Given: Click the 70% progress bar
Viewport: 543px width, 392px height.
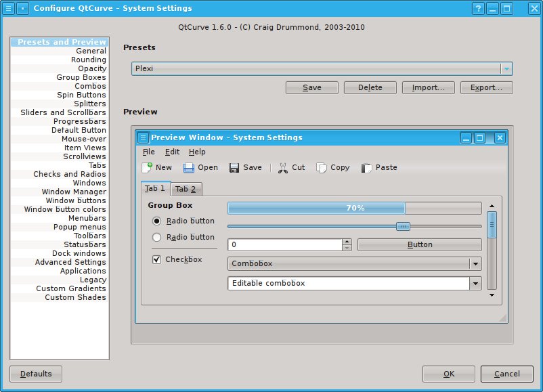Looking at the screenshot, I should [354, 208].
